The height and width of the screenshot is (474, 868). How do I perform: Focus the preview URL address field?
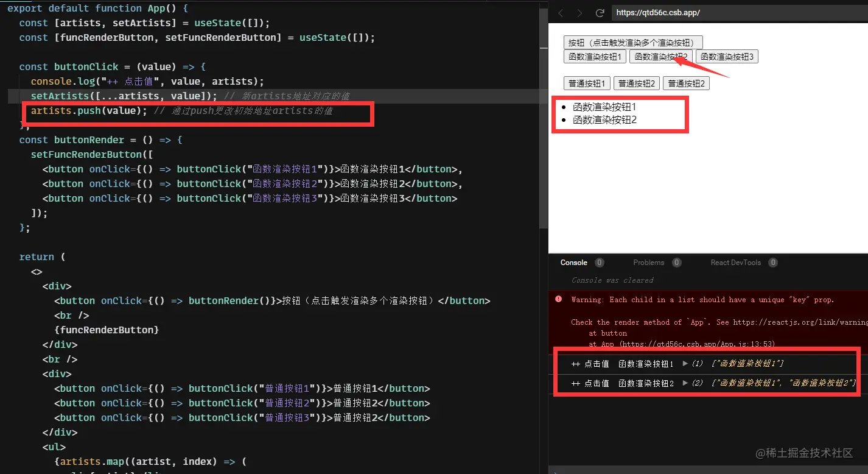740,13
